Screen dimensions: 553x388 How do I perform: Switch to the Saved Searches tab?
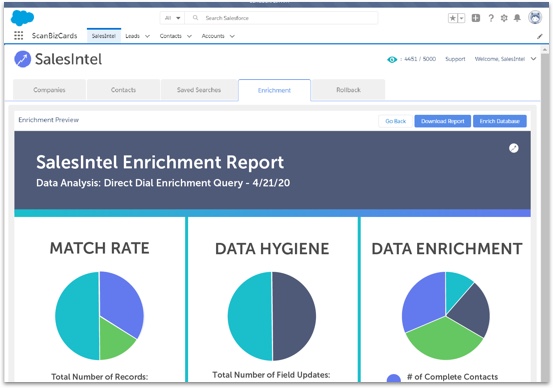(x=199, y=90)
